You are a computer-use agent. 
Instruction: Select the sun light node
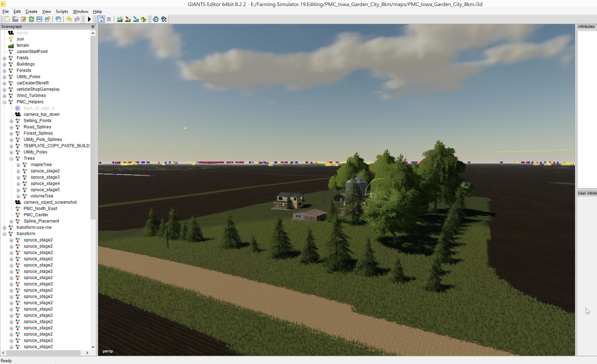pos(20,39)
